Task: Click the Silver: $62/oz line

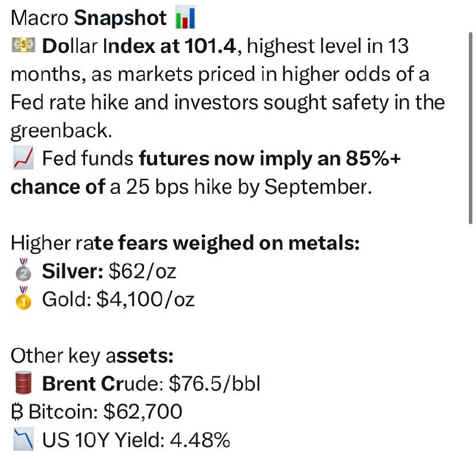Action: pyautogui.click(x=109, y=271)
